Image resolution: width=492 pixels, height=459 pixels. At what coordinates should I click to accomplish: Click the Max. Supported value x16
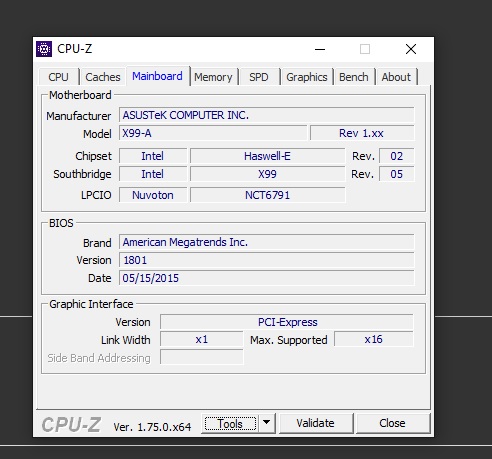tap(374, 339)
